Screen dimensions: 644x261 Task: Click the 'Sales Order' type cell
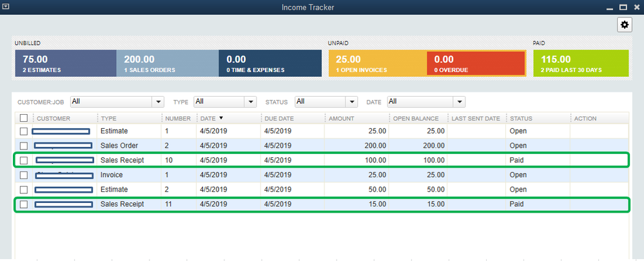(119, 146)
